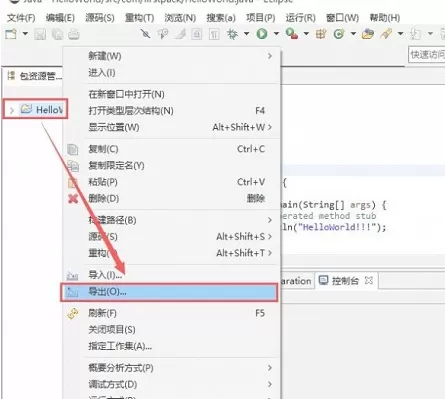Switch to the 包资源管 package explorer tab
Screen dimensions: 445x399
(34, 76)
